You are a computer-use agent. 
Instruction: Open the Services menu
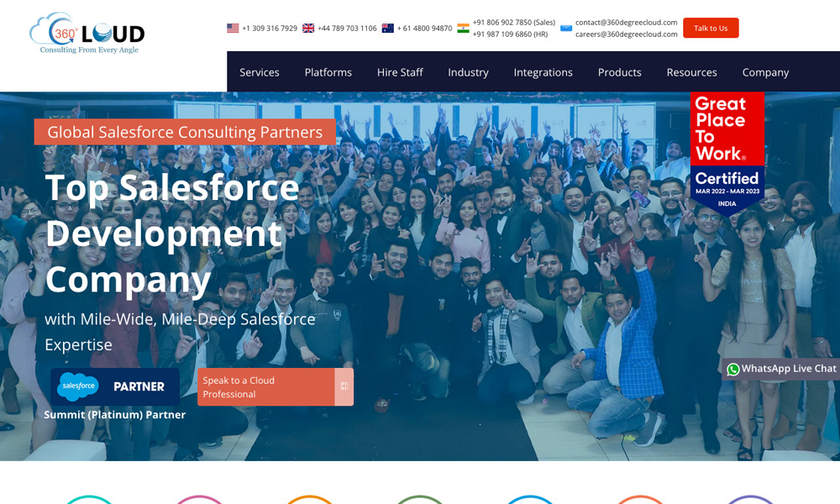click(260, 72)
